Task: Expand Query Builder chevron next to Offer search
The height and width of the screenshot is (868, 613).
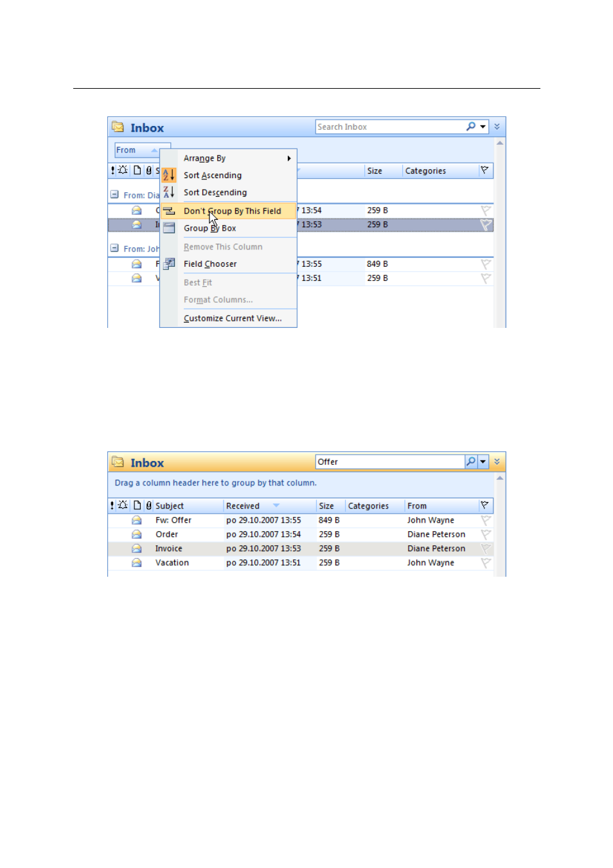Action: [x=497, y=462]
